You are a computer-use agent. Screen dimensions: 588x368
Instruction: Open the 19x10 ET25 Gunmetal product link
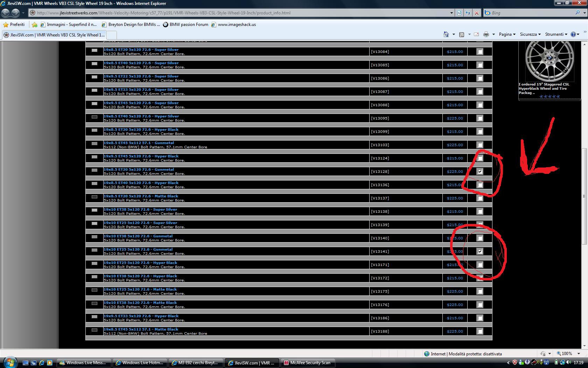pyautogui.click(x=138, y=249)
